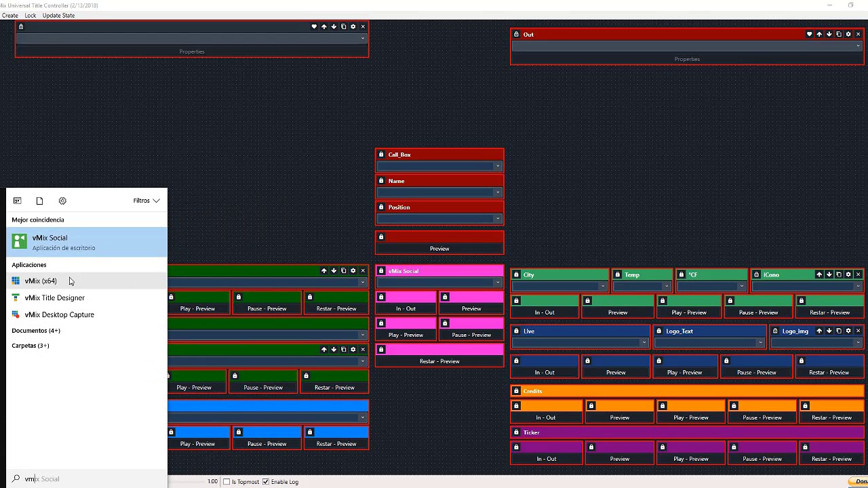Click the down arrow on the iCono panel
Image resolution: width=868 pixels, height=488 pixels.
(829, 274)
